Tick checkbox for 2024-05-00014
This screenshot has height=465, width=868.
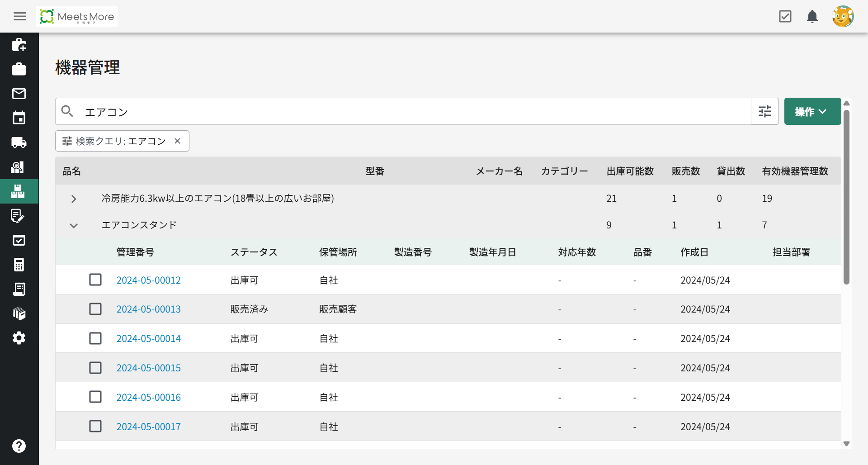tap(95, 338)
